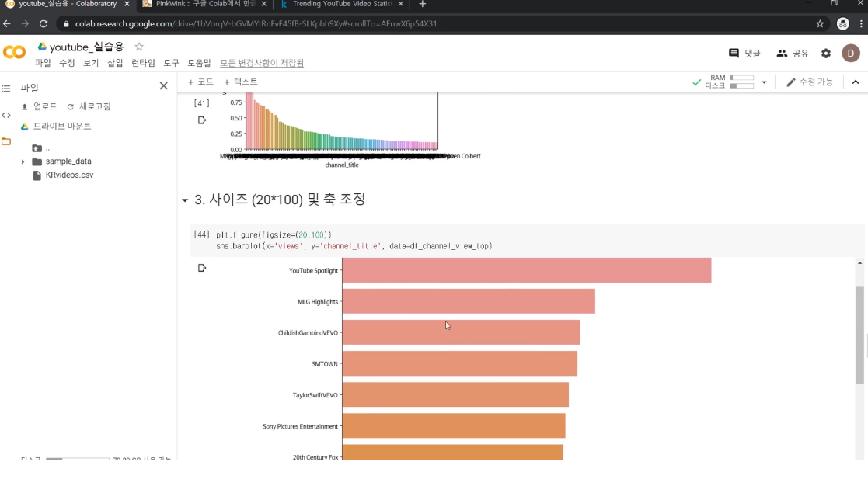
Task: Open the 삽입 menu
Action: point(115,63)
